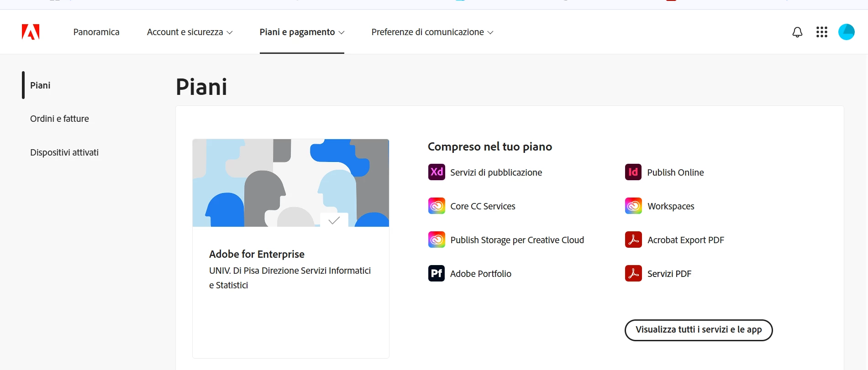Go to the Panoramica tab
868x370 pixels.
tap(96, 32)
